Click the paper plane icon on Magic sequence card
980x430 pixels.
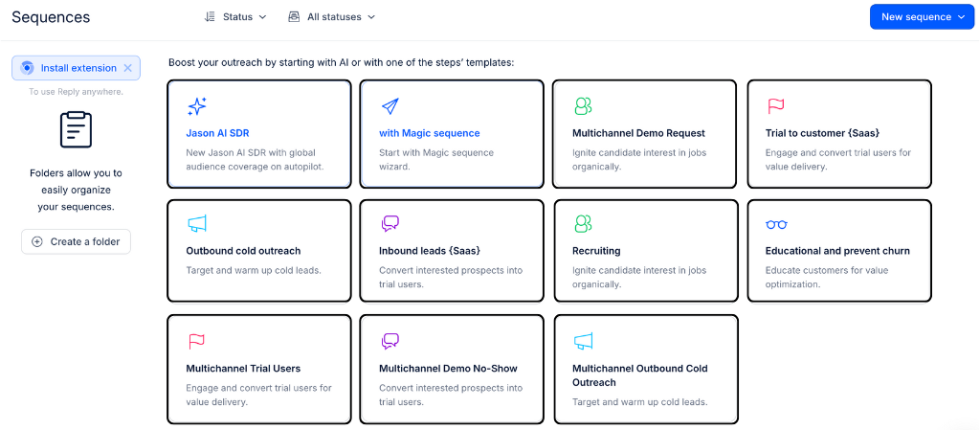tap(390, 107)
